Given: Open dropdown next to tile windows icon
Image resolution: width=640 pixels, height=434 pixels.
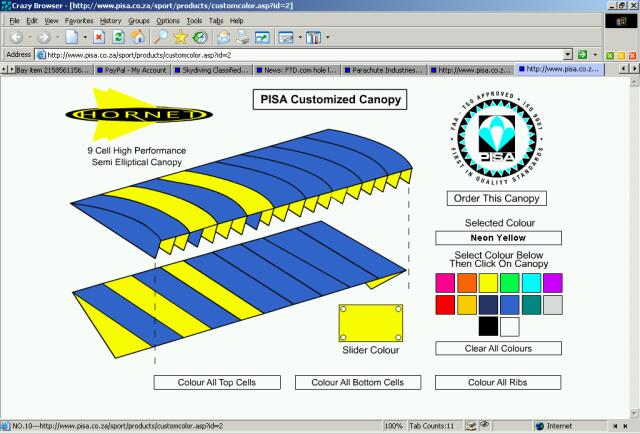Looking at the screenshot, I should coord(327,38).
